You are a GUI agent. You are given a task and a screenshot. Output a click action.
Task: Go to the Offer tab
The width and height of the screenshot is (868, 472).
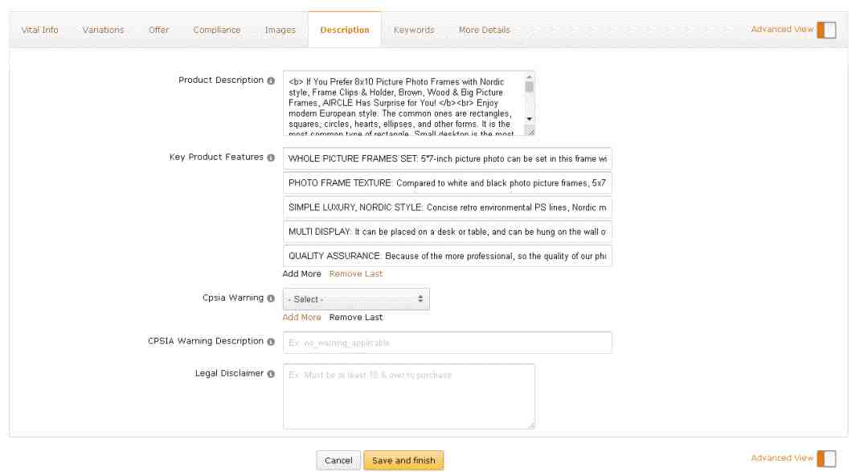[x=158, y=30]
